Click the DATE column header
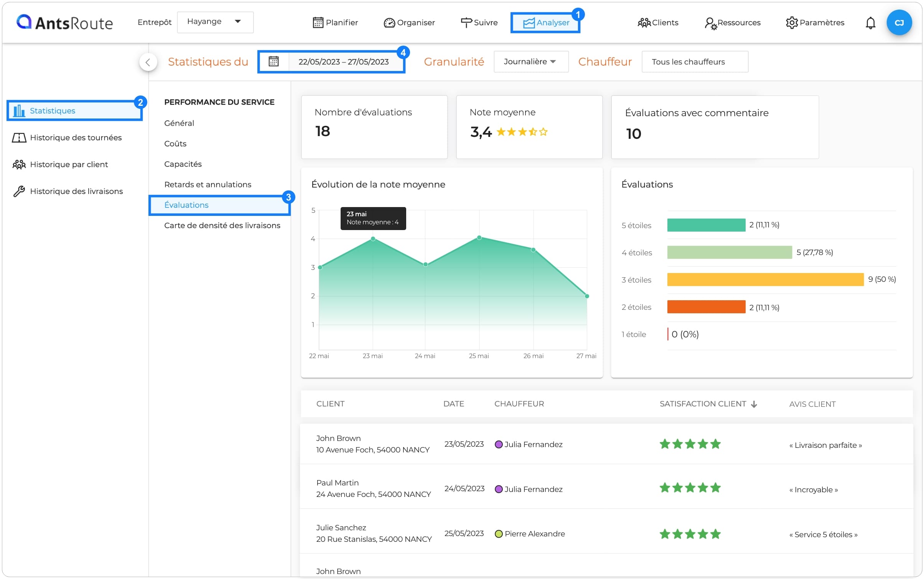 pos(453,404)
